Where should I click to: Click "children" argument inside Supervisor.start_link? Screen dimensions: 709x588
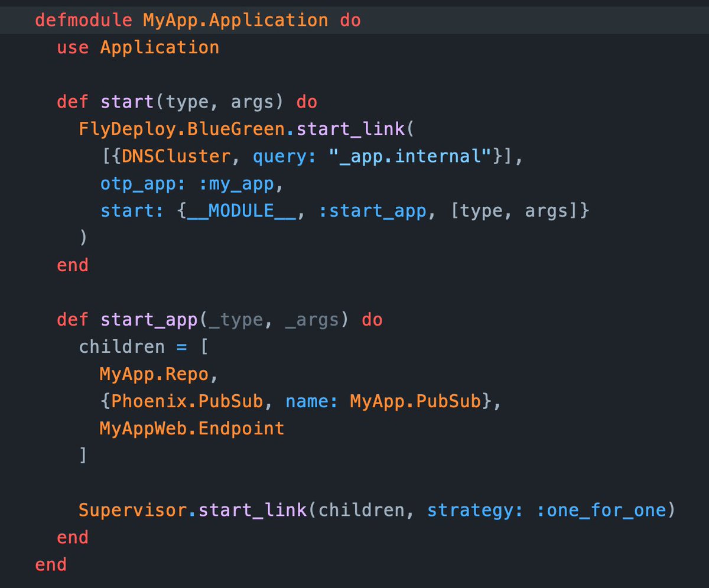point(361,510)
